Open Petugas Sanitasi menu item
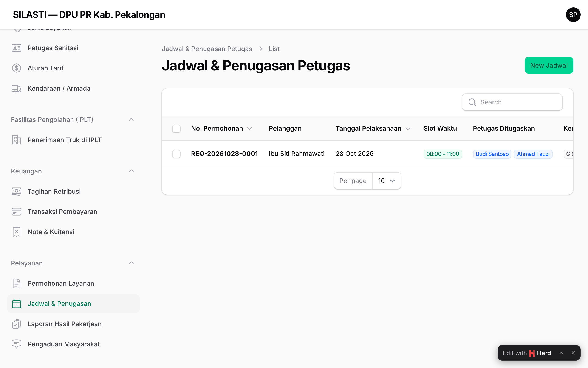This screenshot has height=368, width=588. pyautogui.click(x=73, y=48)
